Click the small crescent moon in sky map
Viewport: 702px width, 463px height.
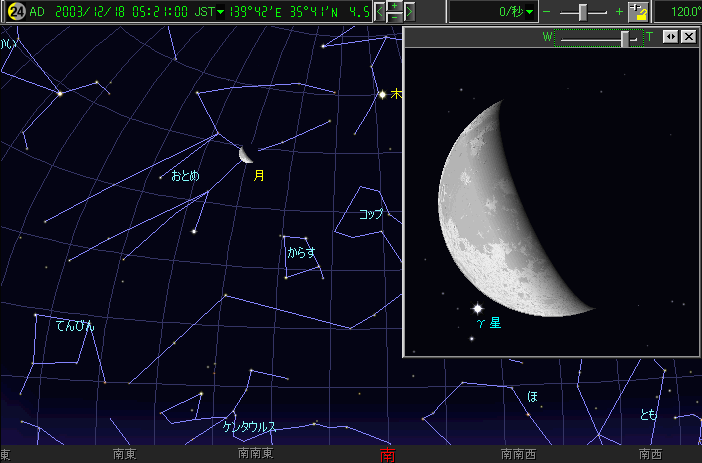tap(246, 153)
